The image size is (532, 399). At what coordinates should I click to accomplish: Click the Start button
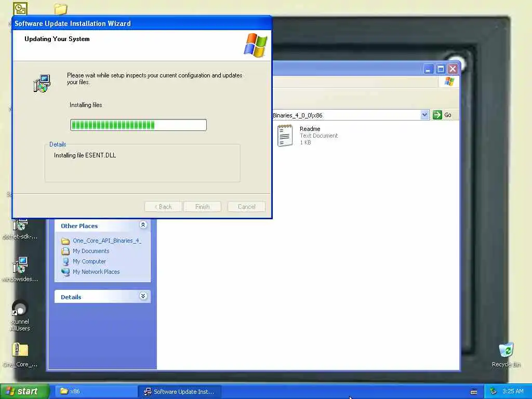24,391
